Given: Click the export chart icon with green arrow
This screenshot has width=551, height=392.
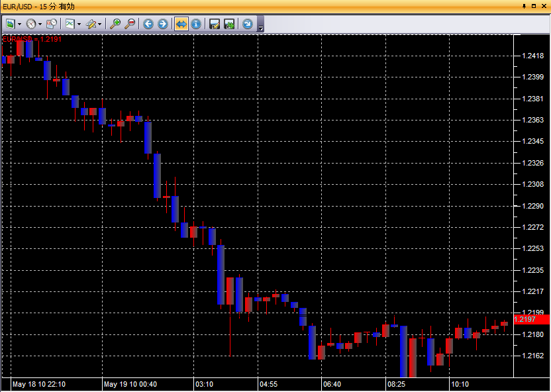Looking at the screenshot, I should tap(230, 24).
